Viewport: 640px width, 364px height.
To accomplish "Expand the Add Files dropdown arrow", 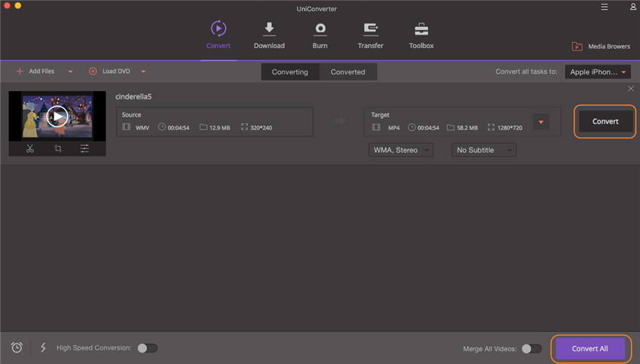I will (x=70, y=71).
